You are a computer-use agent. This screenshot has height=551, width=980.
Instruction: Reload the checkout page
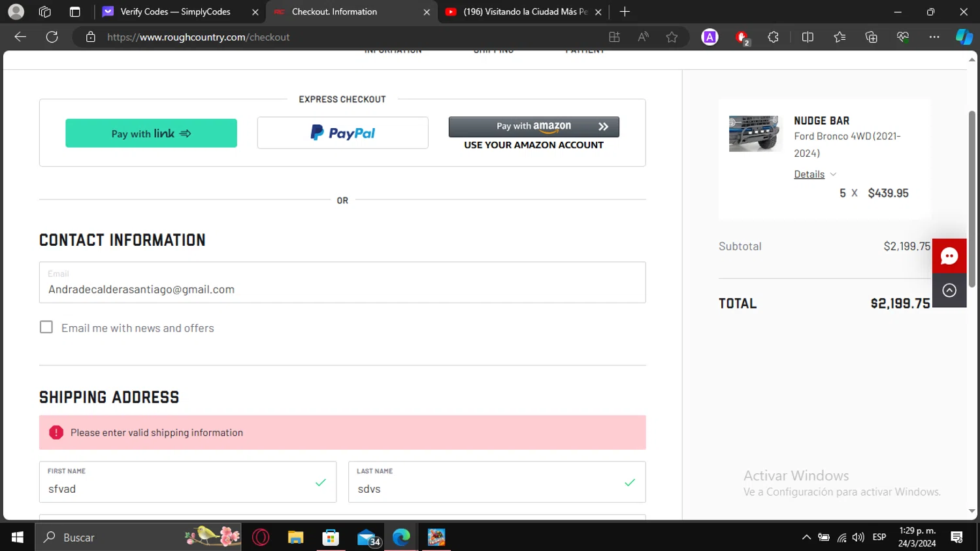[52, 37]
